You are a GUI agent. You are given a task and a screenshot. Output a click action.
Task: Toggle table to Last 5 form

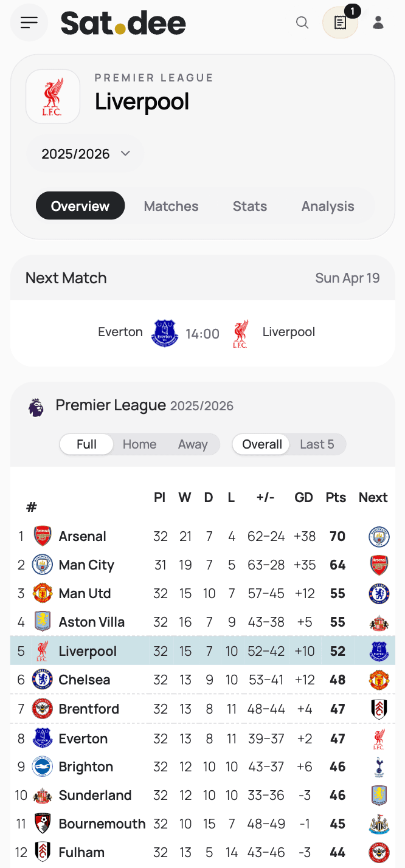coord(317,444)
